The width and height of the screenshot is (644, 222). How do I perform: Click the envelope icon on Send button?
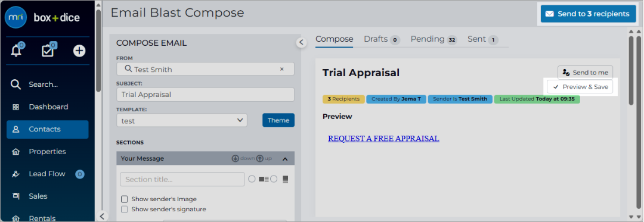click(550, 14)
